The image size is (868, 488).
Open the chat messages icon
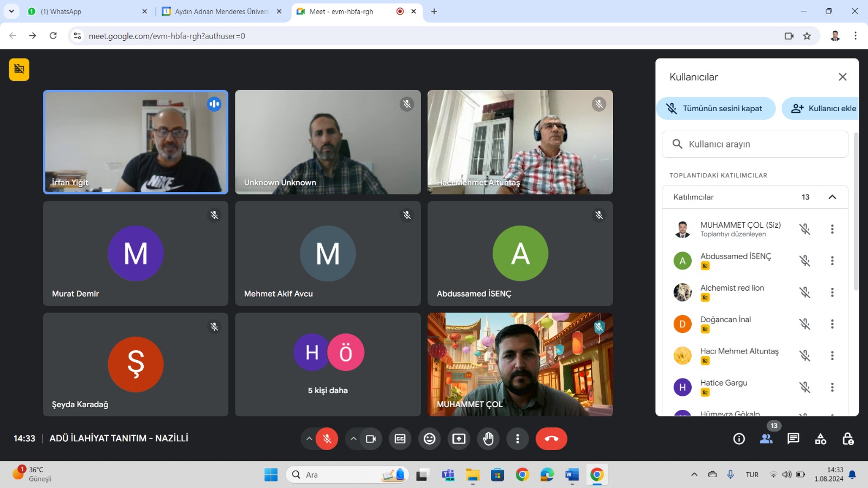793,439
